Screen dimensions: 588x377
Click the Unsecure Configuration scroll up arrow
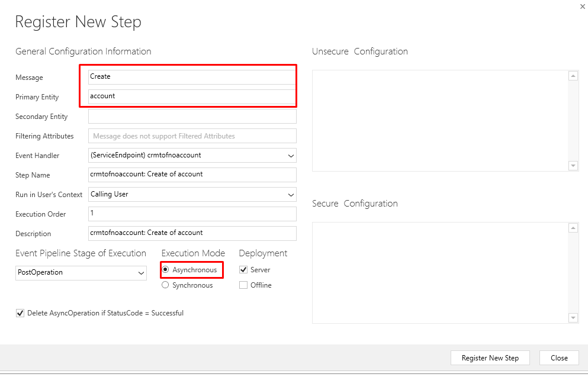tap(573, 76)
